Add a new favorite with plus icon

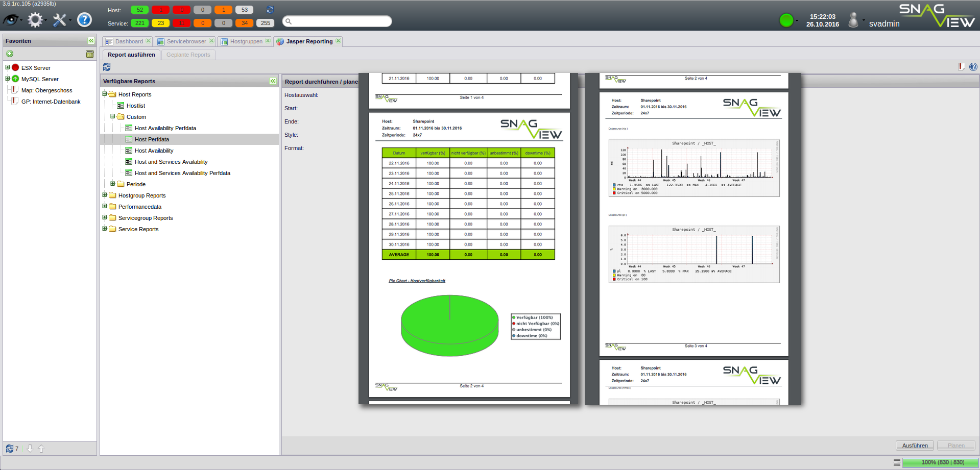click(10, 54)
